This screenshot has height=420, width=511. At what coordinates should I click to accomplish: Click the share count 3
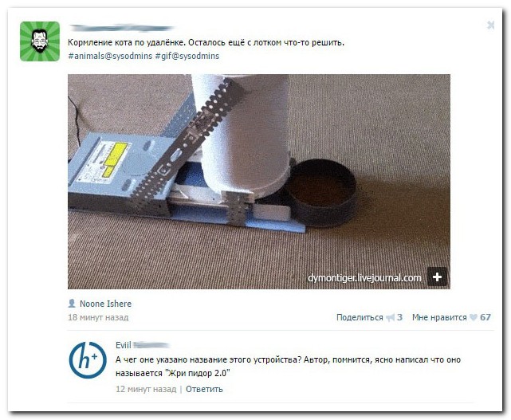pos(400,317)
